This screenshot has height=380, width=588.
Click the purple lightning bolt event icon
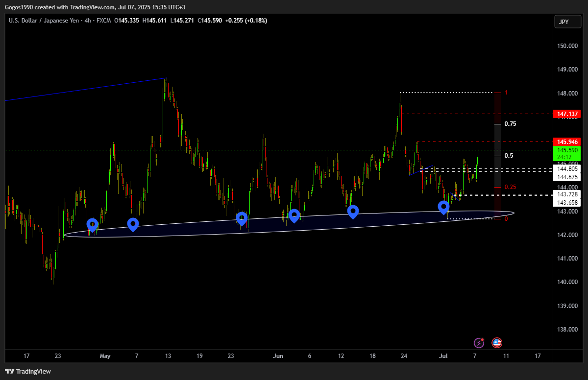coord(479,343)
